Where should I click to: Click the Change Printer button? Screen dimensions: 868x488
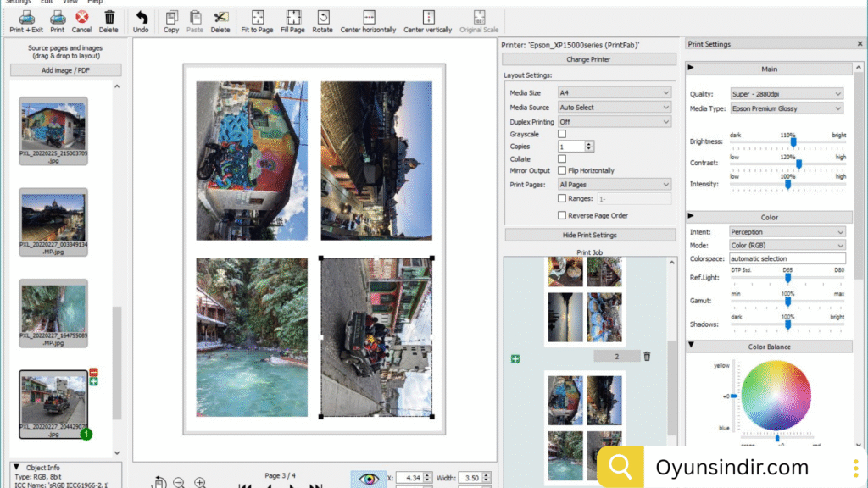click(x=589, y=59)
